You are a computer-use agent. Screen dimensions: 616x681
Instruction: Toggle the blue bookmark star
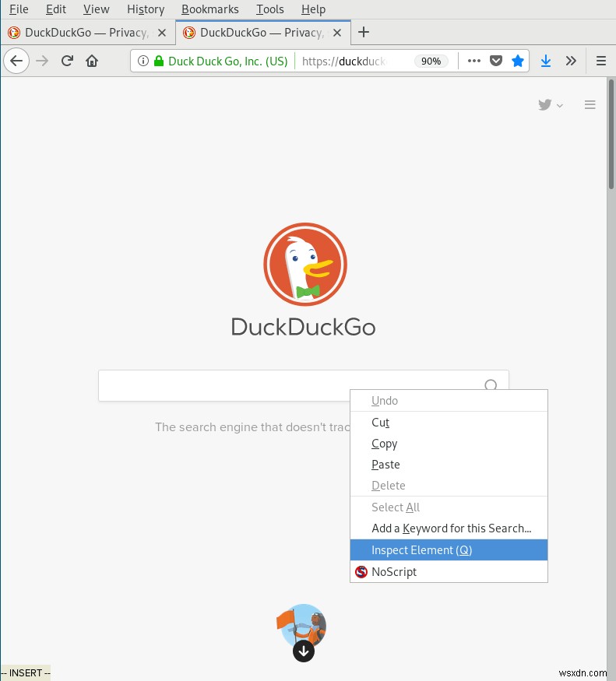point(518,61)
